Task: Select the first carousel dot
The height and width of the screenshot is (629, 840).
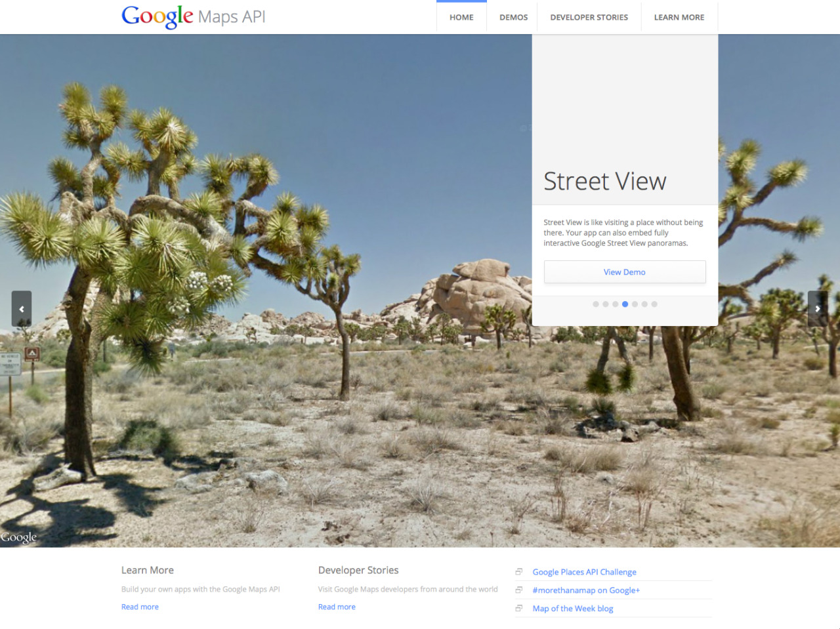Action: click(x=596, y=304)
